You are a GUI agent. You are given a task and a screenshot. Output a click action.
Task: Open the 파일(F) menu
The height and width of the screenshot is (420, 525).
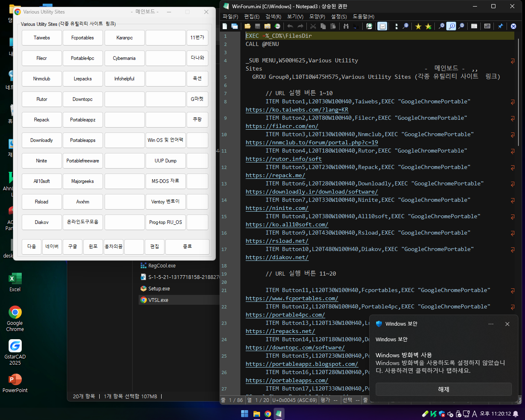(231, 17)
